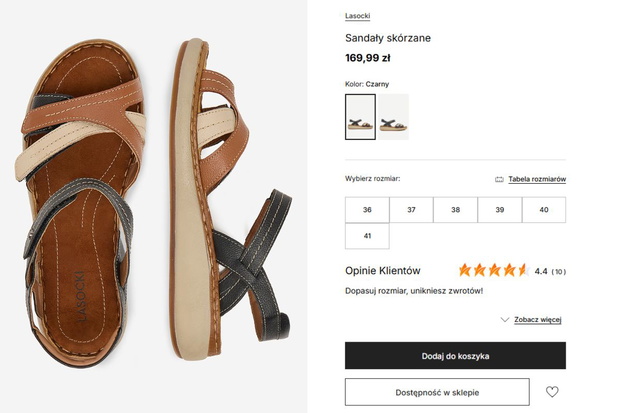Click the top-view sandal product image
Viewport: 620px width, 413px height.
81,204
